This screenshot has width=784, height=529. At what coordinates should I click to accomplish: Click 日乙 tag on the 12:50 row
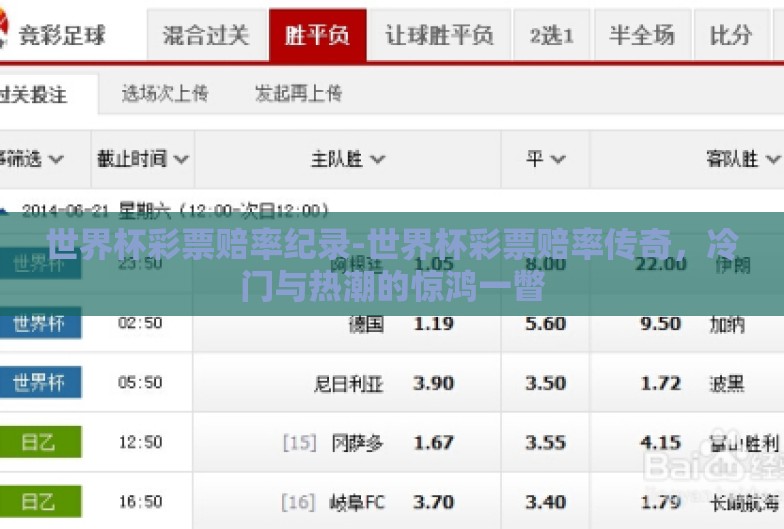tap(40, 442)
